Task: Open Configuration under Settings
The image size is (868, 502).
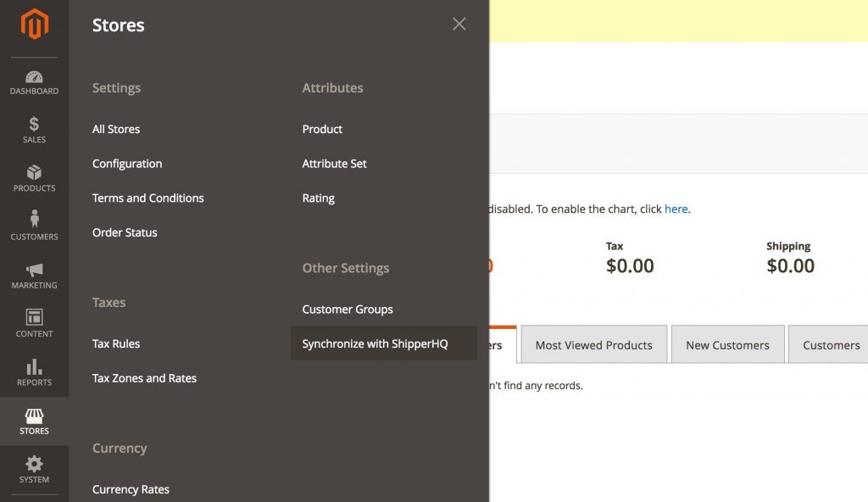Action: point(127,164)
